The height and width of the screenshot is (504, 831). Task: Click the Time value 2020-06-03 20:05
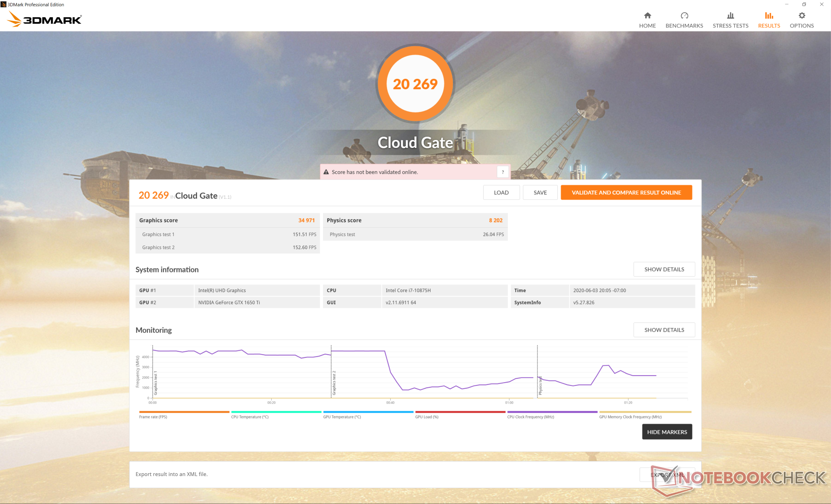[x=599, y=290]
